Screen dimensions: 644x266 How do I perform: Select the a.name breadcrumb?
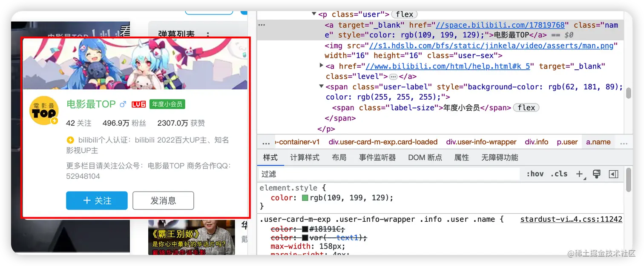pos(598,142)
